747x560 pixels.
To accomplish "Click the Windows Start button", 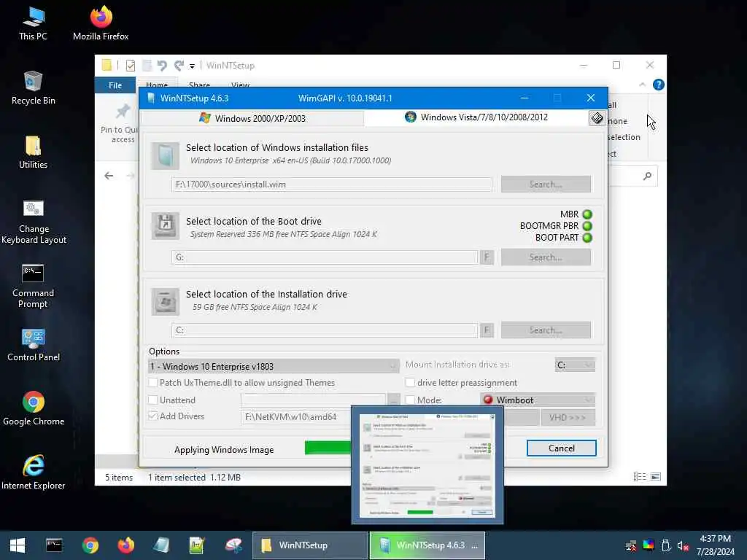I will [18, 545].
